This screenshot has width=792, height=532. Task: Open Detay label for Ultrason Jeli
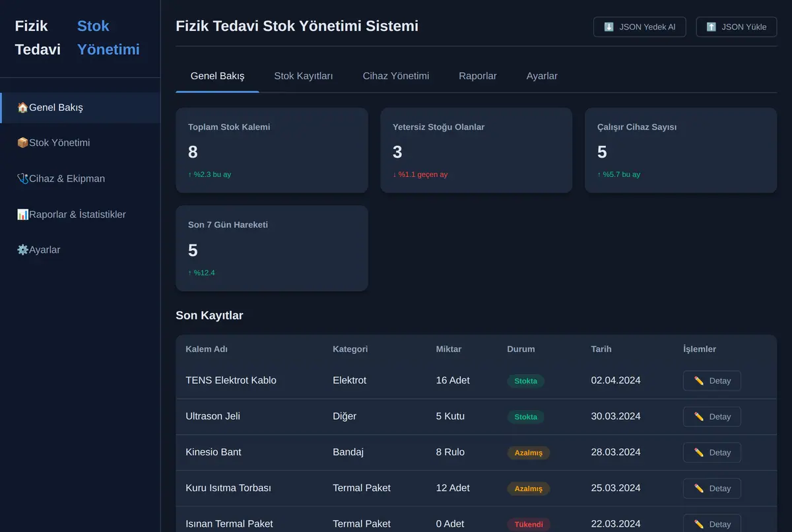(x=720, y=416)
